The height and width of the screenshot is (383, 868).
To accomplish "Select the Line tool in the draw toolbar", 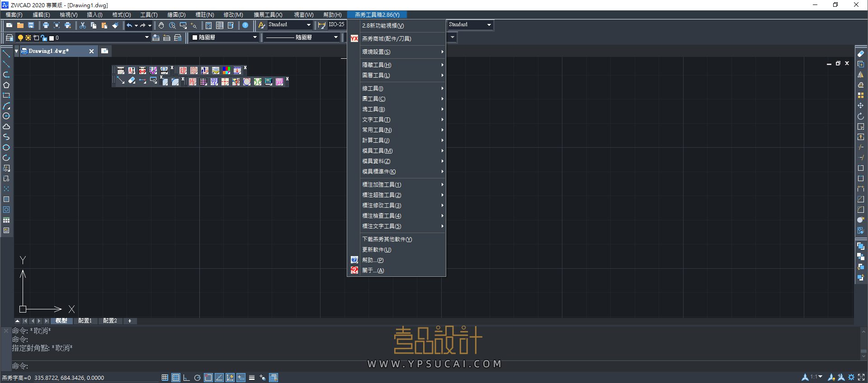I will click(6, 54).
